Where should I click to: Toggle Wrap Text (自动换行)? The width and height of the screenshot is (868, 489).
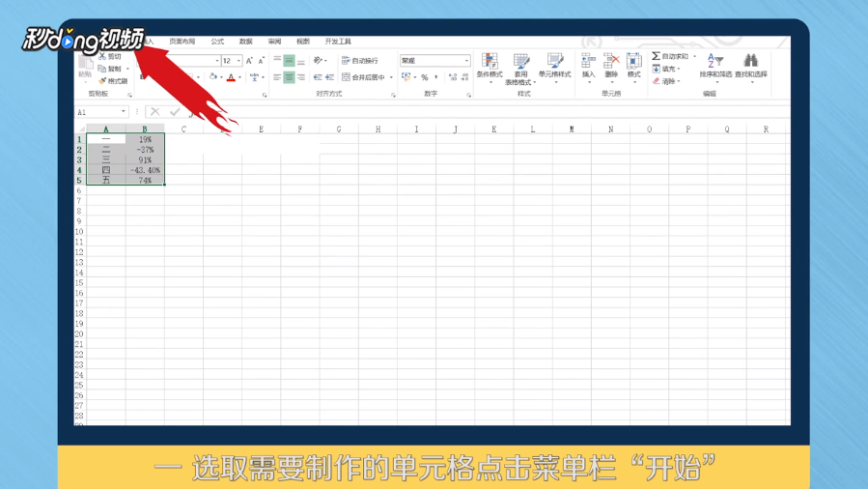click(360, 60)
